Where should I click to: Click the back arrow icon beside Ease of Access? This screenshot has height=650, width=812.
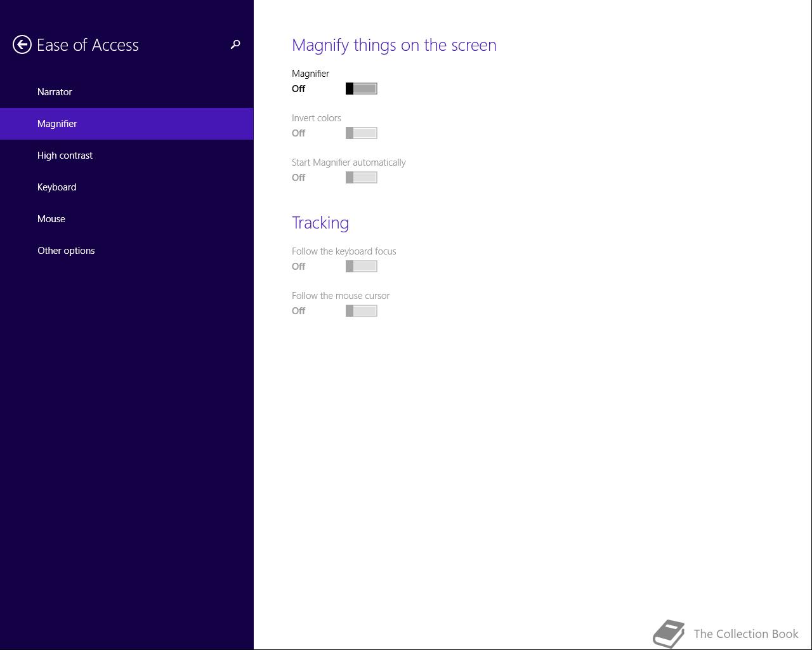(22, 44)
